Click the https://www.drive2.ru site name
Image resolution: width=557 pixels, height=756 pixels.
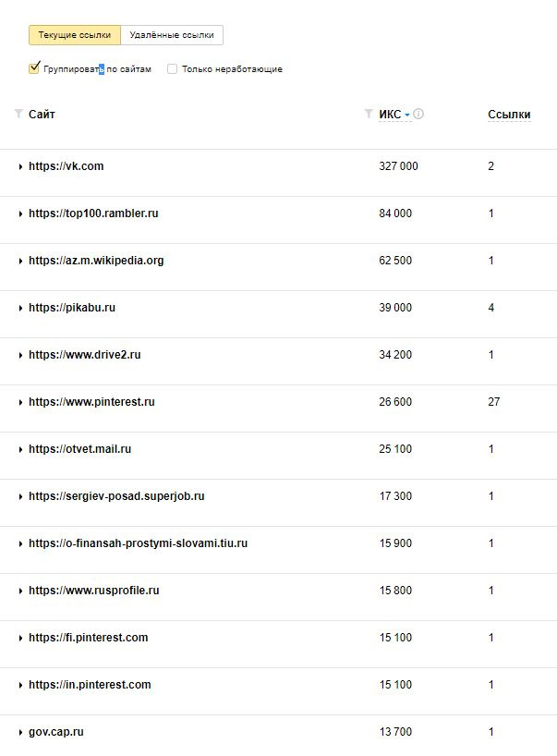84,355
